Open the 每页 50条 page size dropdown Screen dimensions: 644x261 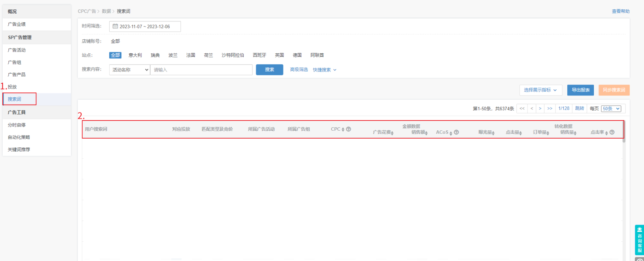click(x=611, y=109)
